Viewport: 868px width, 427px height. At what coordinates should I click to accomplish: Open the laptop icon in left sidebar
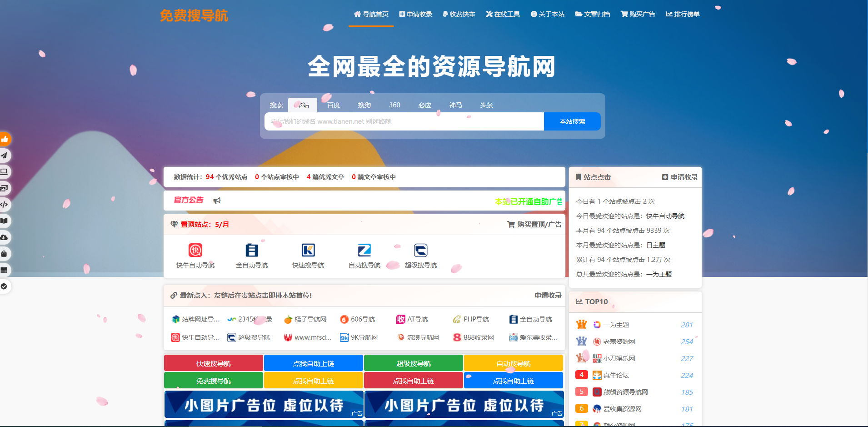(5, 172)
